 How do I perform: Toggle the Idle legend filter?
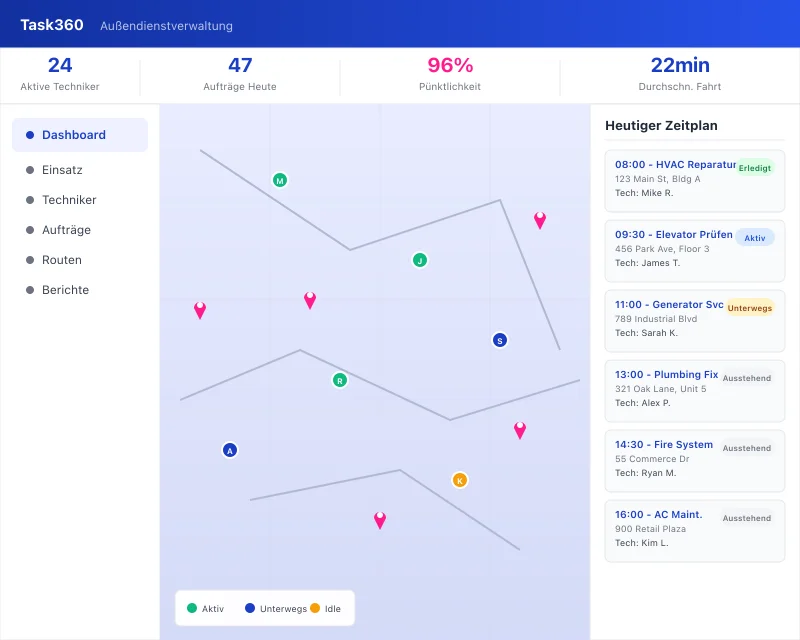(327, 608)
